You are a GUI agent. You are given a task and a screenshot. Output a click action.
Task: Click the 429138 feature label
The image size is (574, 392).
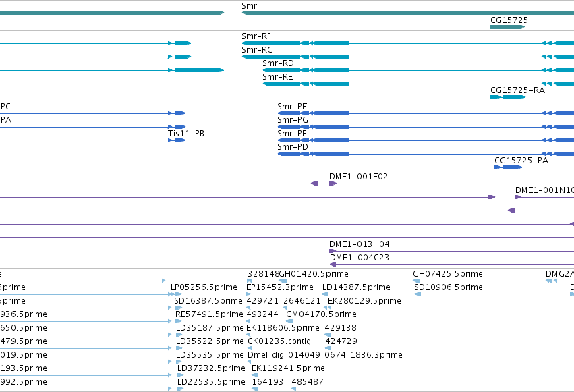pyautogui.click(x=341, y=328)
